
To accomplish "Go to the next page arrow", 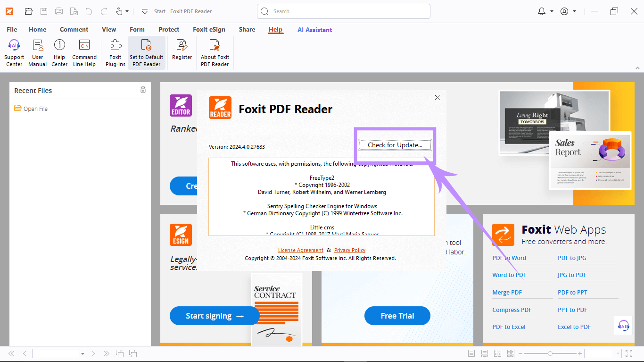I will pyautogui.click(x=93, y=354).
